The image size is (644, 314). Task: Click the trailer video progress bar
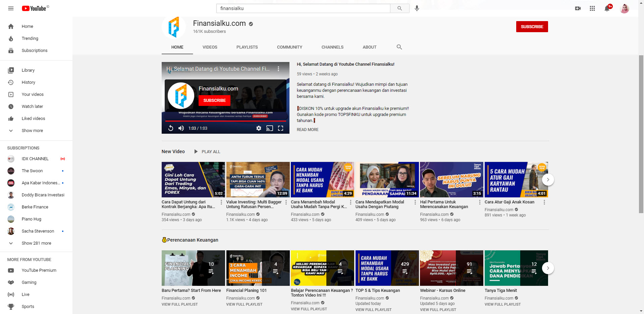tap(225, 121)
